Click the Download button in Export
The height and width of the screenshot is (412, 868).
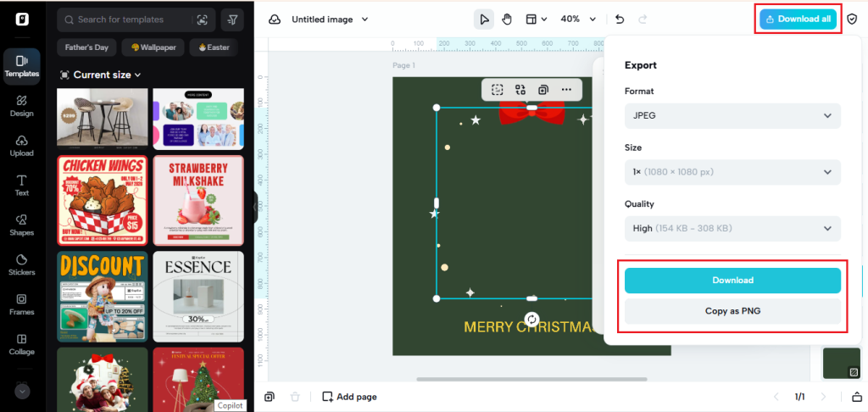tap(732, 281)
